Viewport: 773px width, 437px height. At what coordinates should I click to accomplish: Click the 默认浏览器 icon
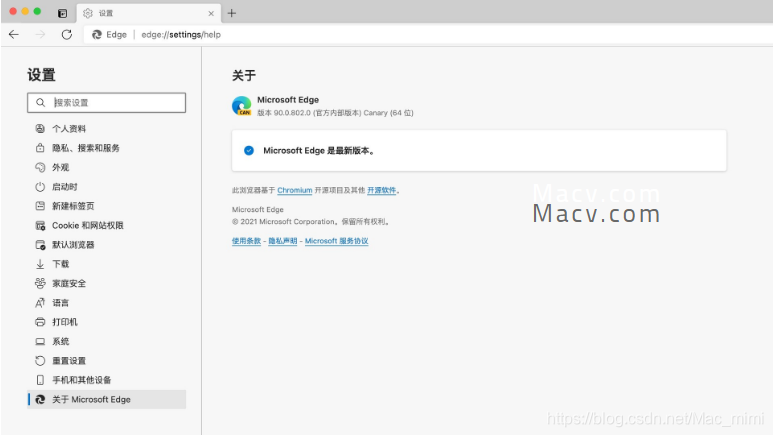[40, 245]
